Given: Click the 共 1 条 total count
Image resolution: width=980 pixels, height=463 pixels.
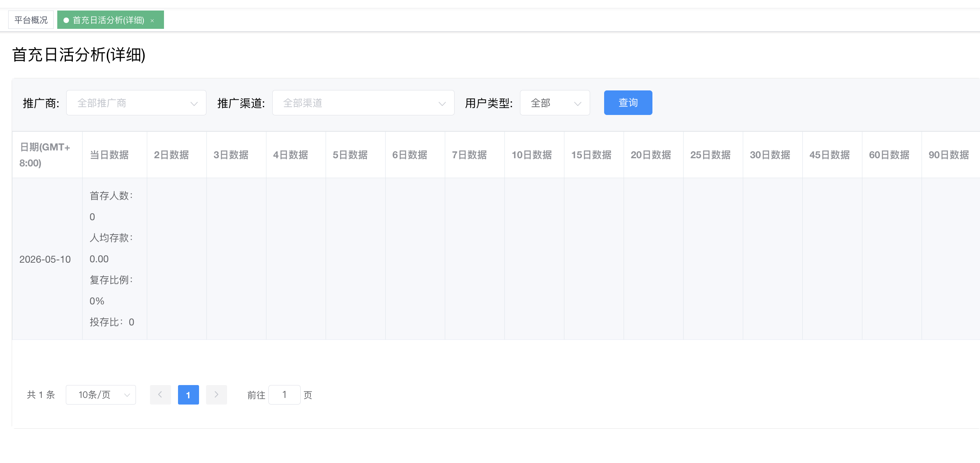Looking at the screenshot, I should tap(41, 395).
